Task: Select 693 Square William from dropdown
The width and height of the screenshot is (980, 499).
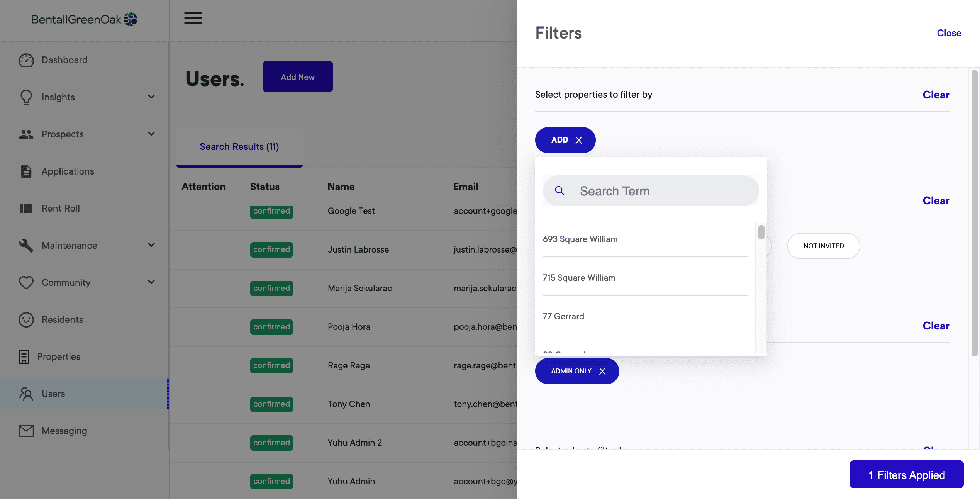Action: coord(645,239)
